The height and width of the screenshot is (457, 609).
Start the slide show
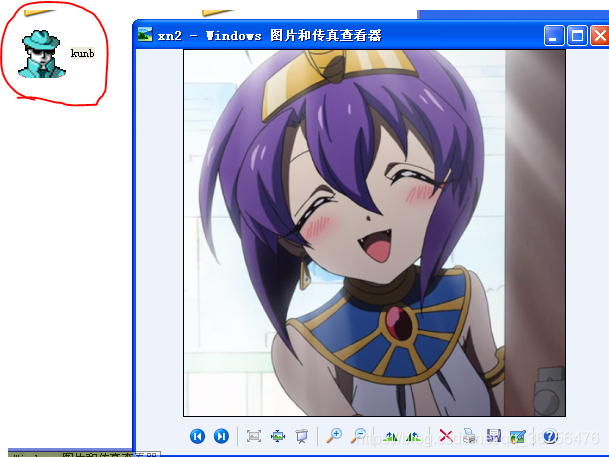coord(301,436)
